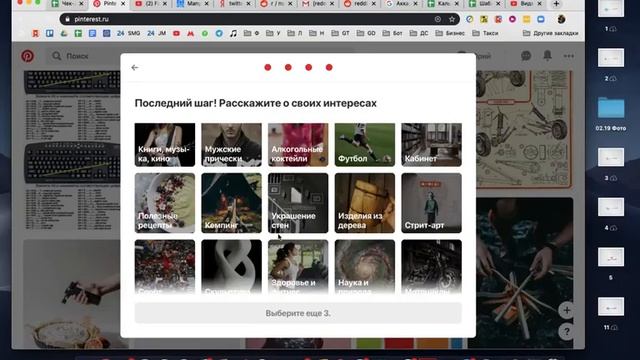The image size is (640, 360).
Task: Pick the 'Кабинет' interest tile
Action: pyautogui.click(x=431, y=145)
